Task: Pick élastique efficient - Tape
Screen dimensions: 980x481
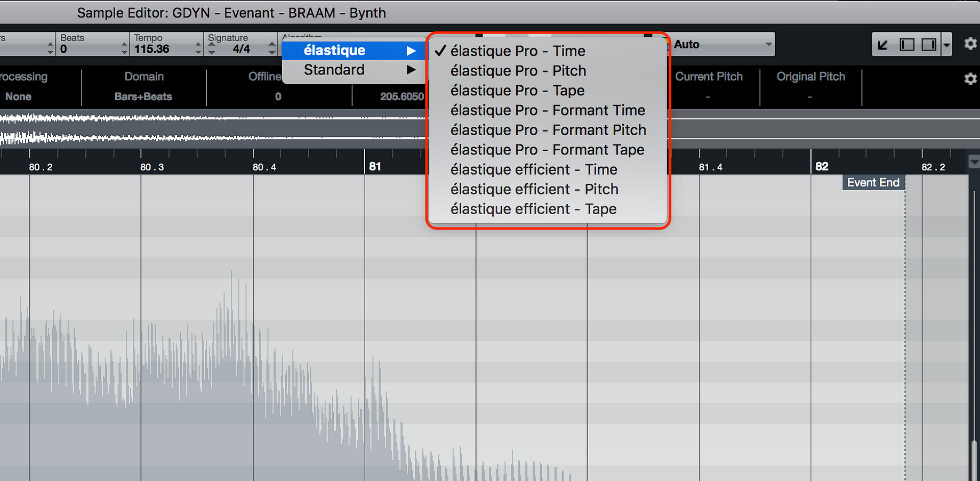Action: [x=548, y=209]
